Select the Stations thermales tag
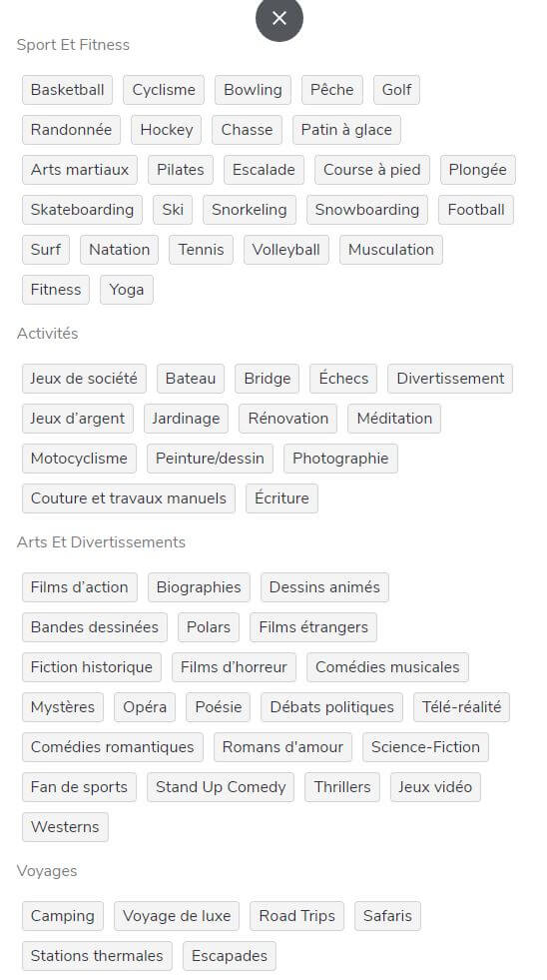Screen dimensions: 547x980 click(97, 956)
